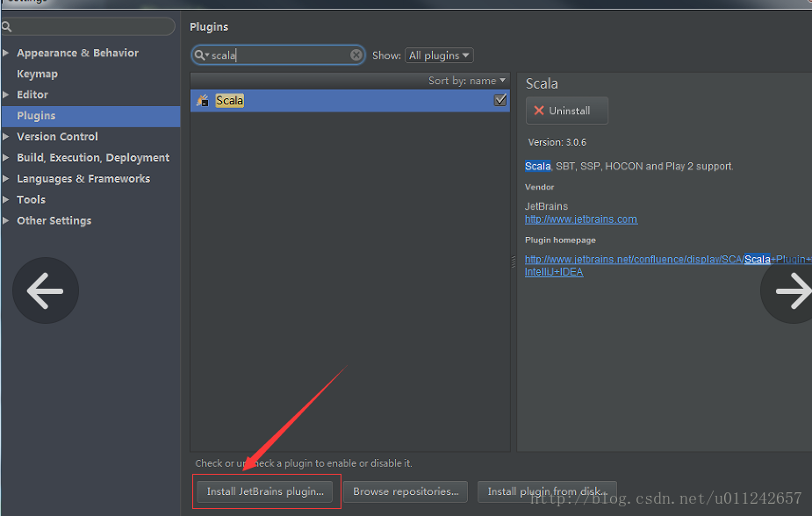Open Languages & Frameworks settings
The width and height of the screenshot is (812, 516).
(83, 178)
